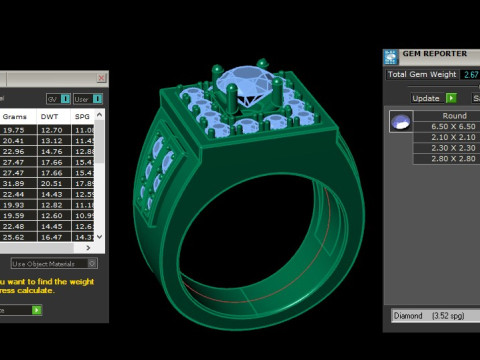The height and width of the screenshot is (360, 480).
Task: Click the 14.76 DWT cell
Action: [x=54, y=151]
